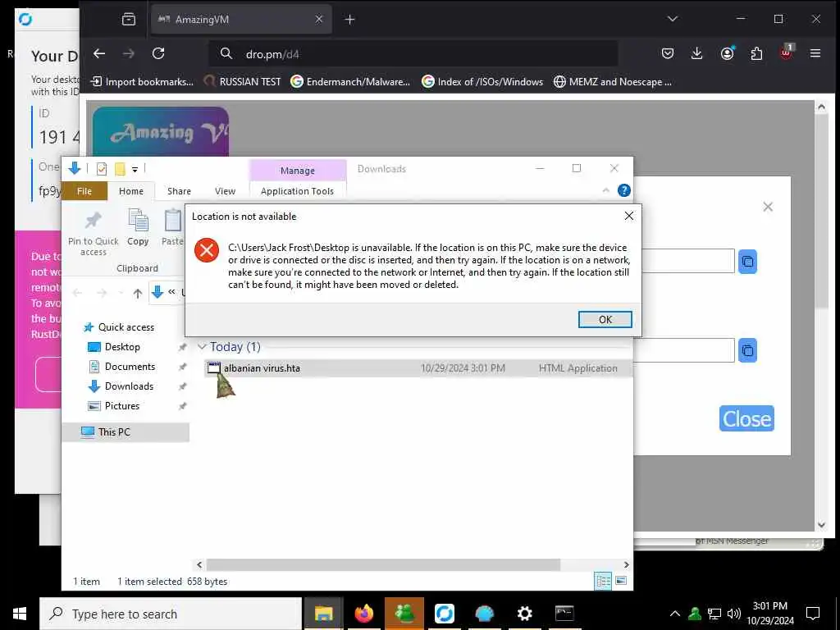Switch to the Share ribbon tab

tap(179, 191)
